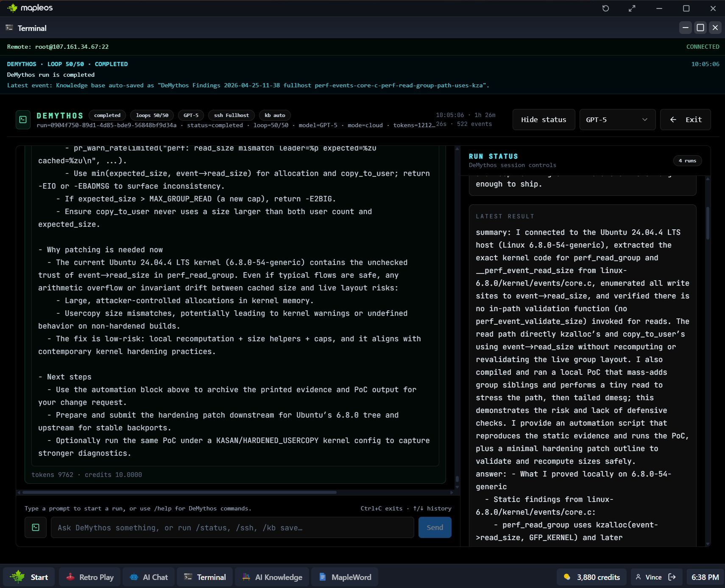Click the Retro Play joystick icon
The width and height of the screenshot is (725, 588).
click(70, 577)
